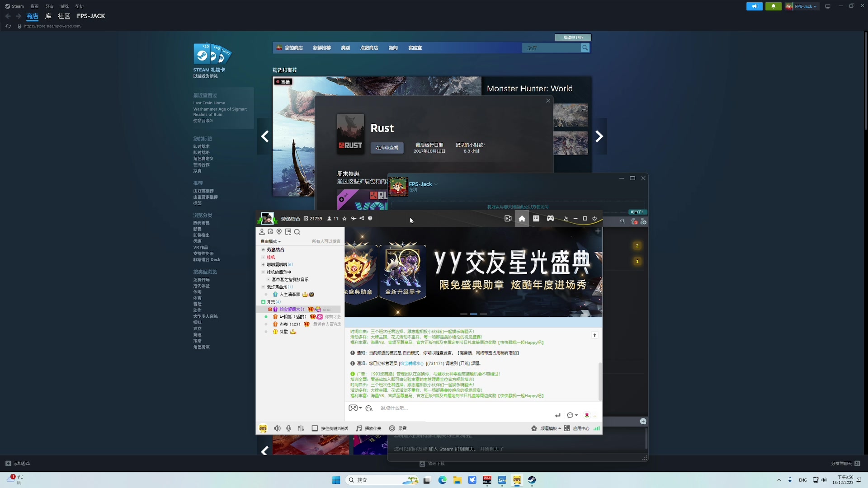The width and height of the screenshot is (868, 488).
Task: Click the 录音 recording icon
Action: pos(392,428)
